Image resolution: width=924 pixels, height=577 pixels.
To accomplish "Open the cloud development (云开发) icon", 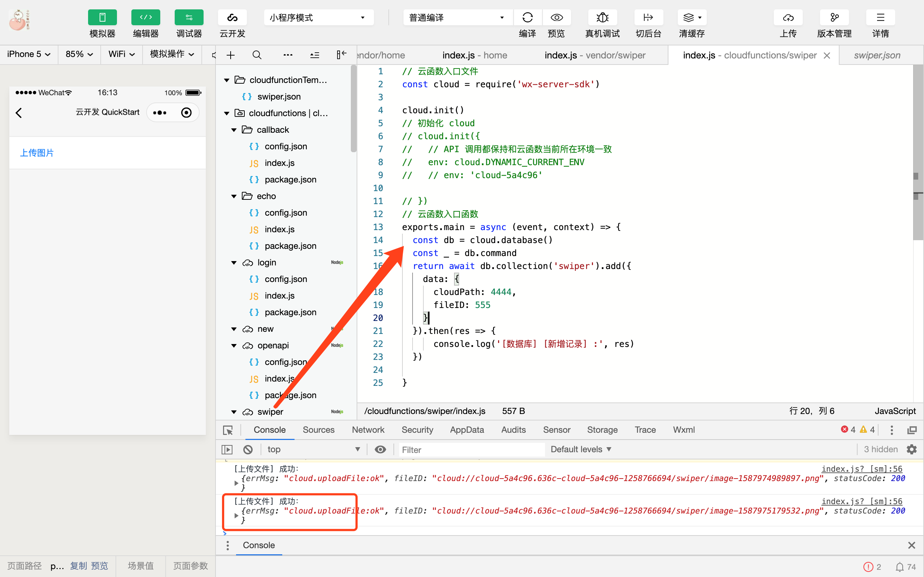I will (232, 18).
